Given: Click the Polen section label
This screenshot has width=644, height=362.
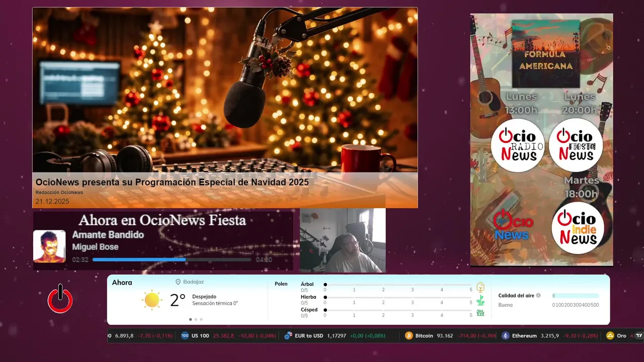Looking at the screenshot, I should click(x=281, y=284).
